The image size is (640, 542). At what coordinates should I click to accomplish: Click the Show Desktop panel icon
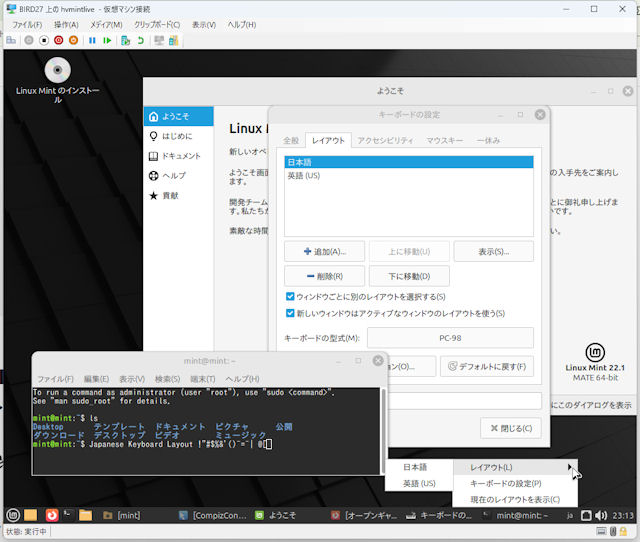[x=30, y=515]
